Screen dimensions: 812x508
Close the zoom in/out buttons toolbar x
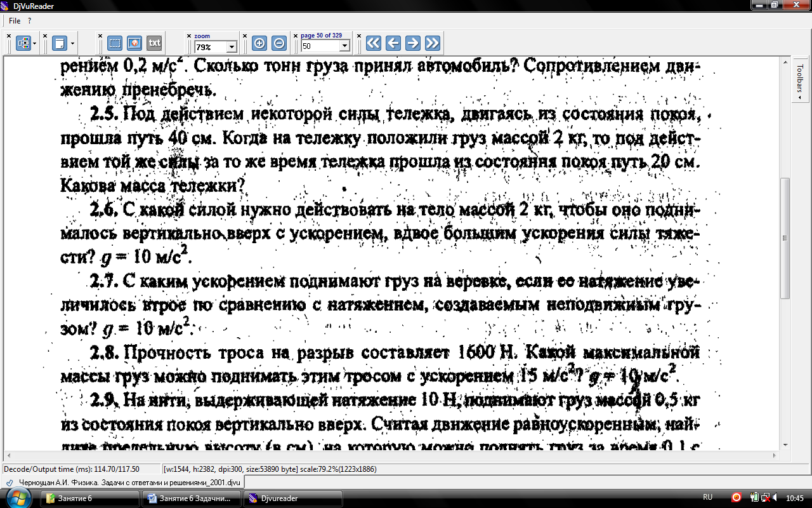coord(245,36)
